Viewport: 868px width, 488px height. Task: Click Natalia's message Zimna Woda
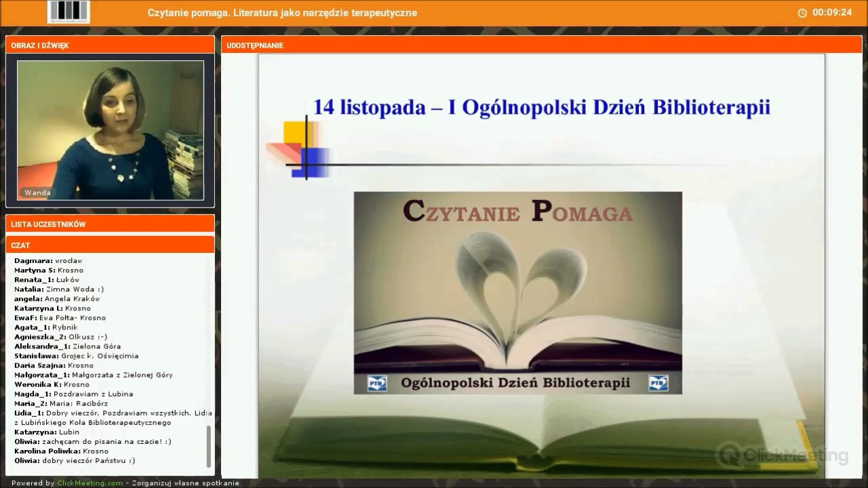click(x=59, y=289)
